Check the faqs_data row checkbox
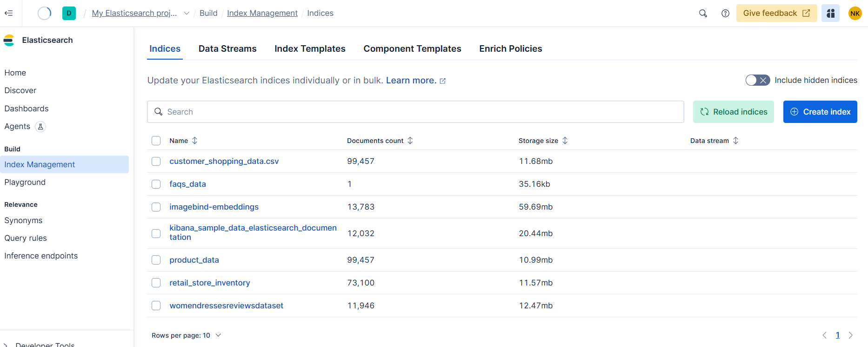 click(x=156, y=184)
